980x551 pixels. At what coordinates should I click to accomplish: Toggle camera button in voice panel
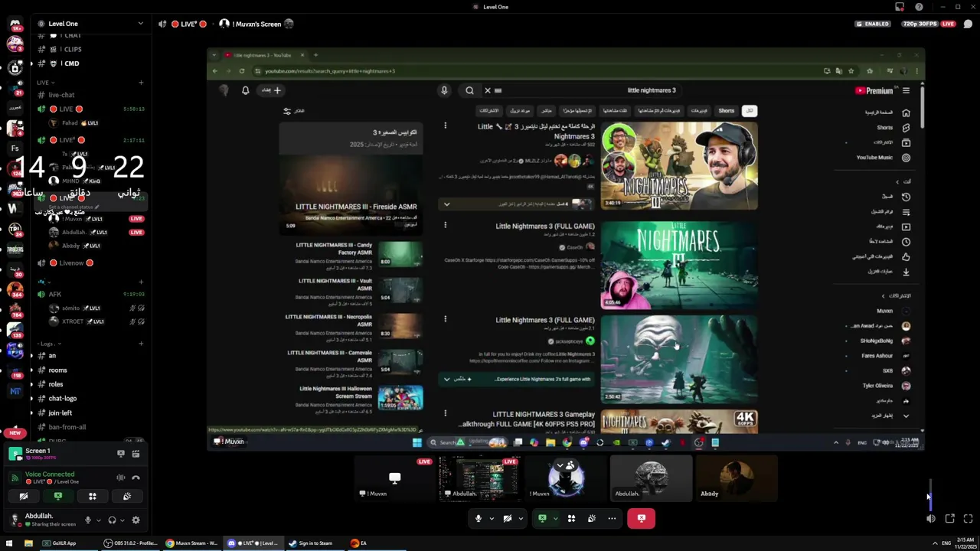pyautogui.click(x=24, y=496)
